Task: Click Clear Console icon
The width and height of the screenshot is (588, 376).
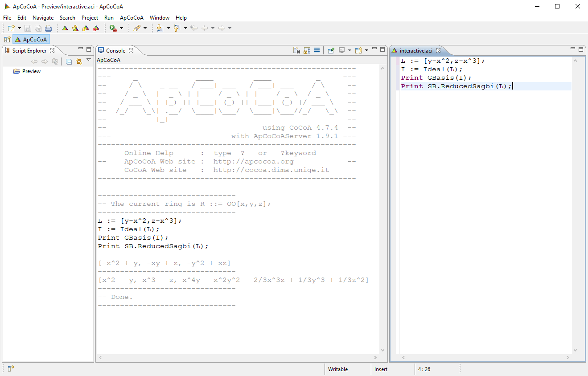Action: (296, 50)
